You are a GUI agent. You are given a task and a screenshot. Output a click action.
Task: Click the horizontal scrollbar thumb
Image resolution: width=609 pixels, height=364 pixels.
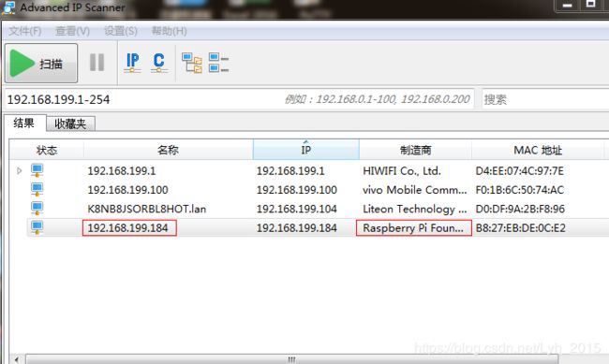click(x=292, y=359)
